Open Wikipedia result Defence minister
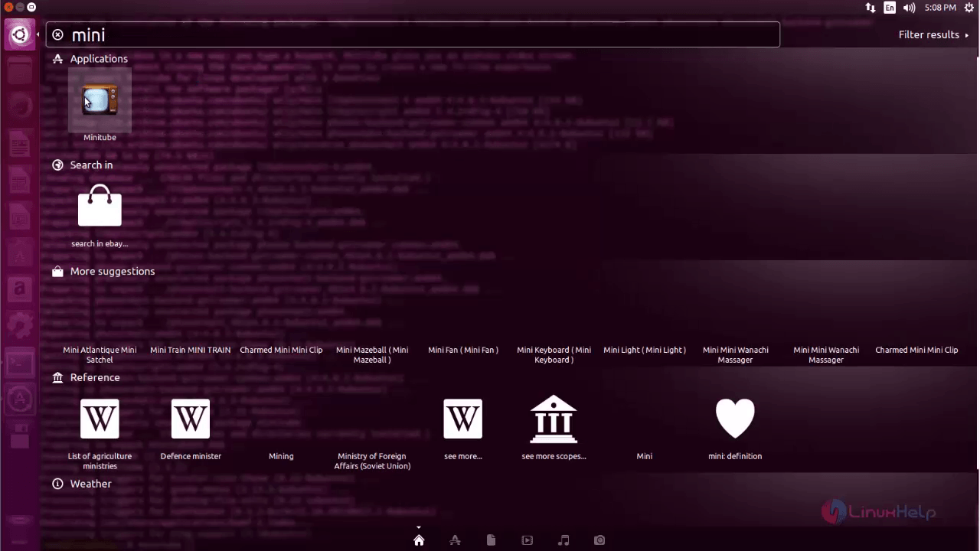Image resolution: width=980 pixels, height=551 pixels. coord(191,419)
